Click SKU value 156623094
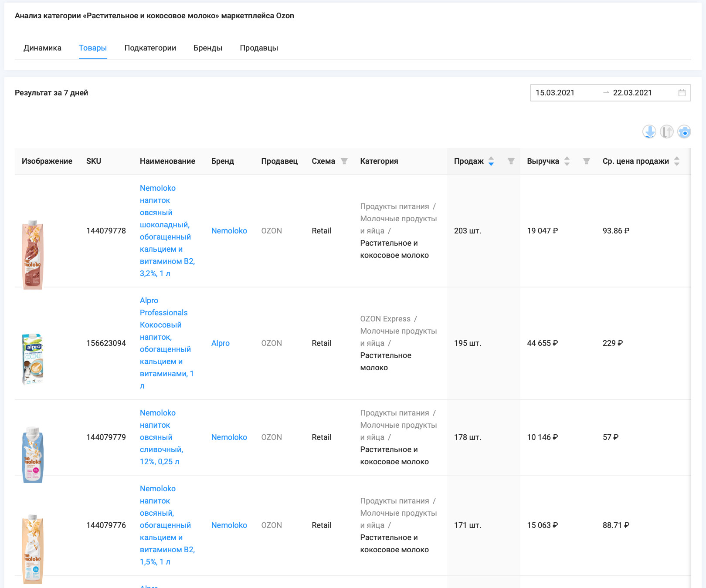 pos(106,343)
